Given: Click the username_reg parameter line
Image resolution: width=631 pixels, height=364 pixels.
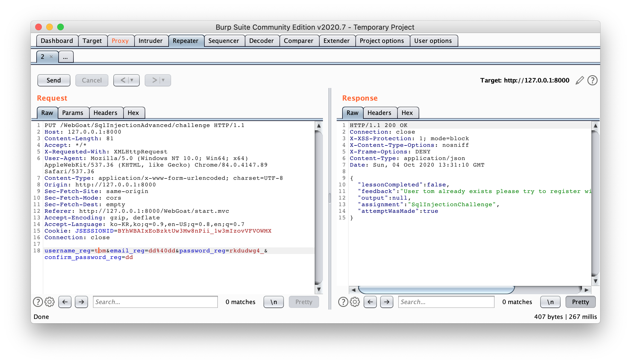Looking at the screenshot, I should (x=156, y=250).
